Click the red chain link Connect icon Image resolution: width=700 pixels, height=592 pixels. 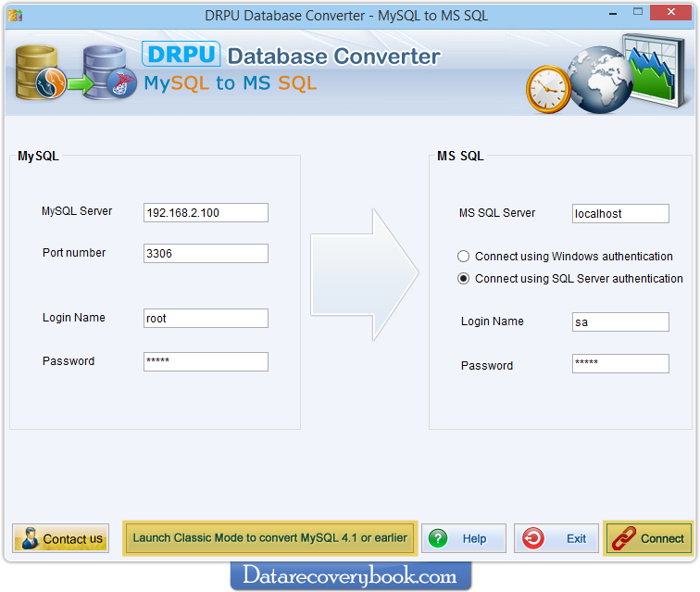(624, 538)
